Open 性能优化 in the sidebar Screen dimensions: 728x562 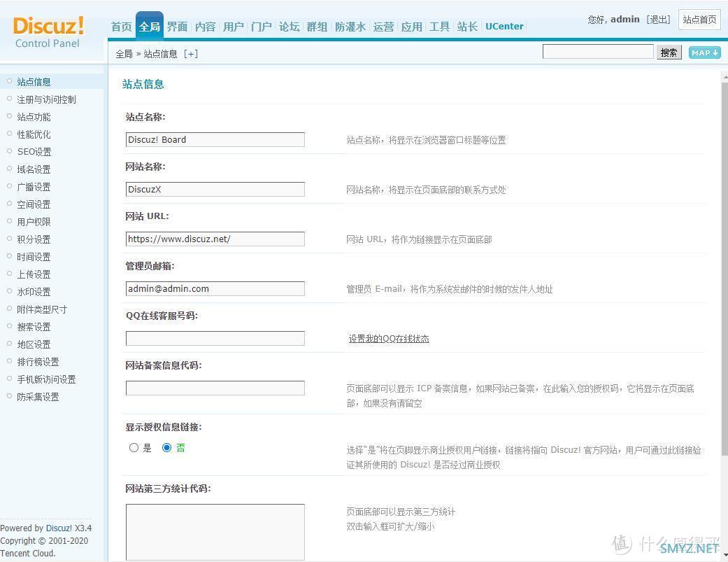tap(34, 134)
